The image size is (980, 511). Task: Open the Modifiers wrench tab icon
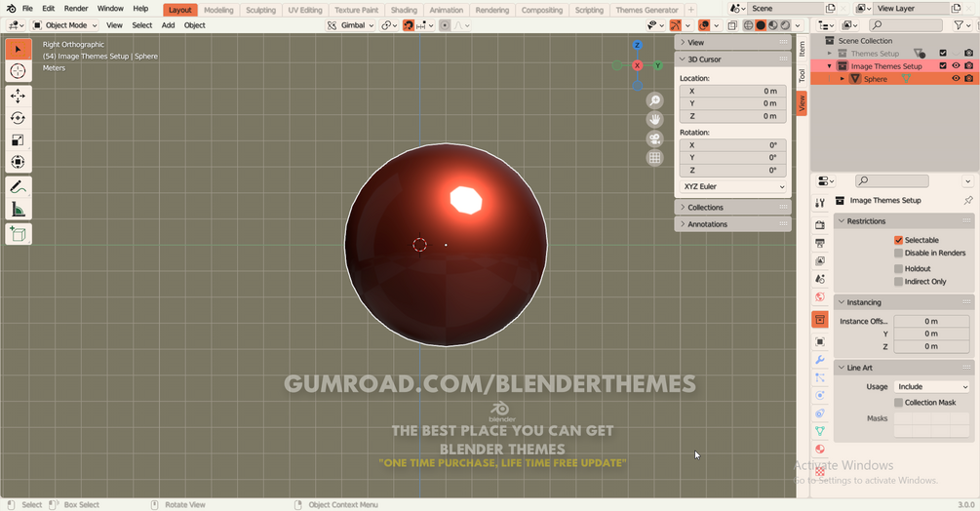coord(820,360)
